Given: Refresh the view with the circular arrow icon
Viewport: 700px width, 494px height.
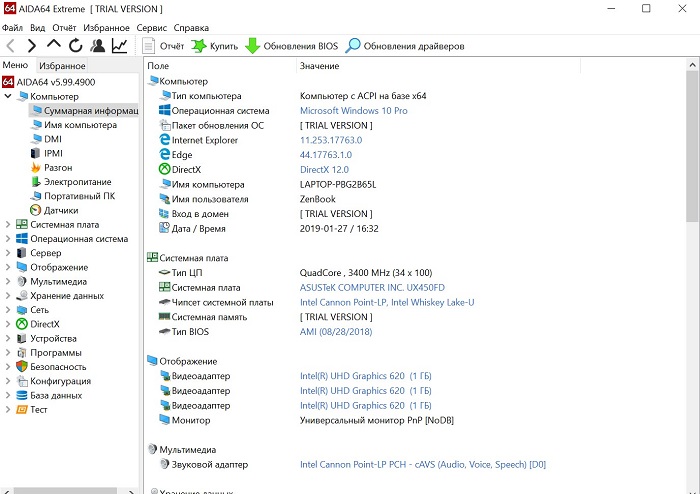Looking at the screenshot, I should [75, 46].
